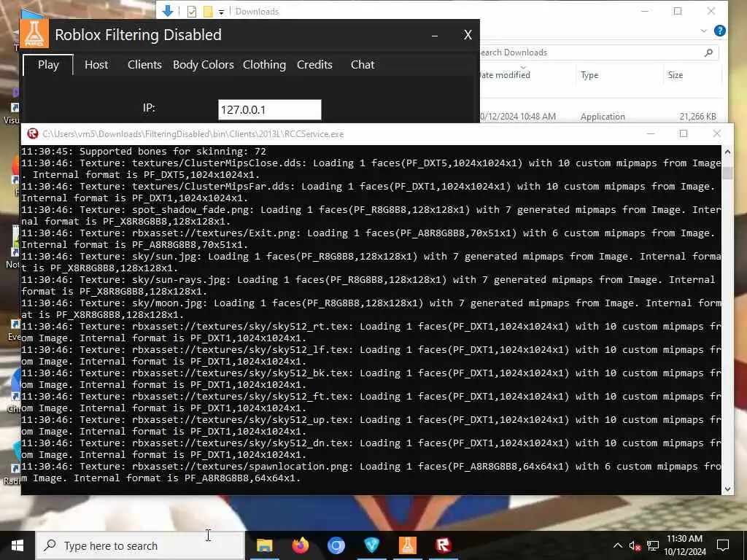Select the Body Colors tab
The image size is (747, 560).
point(203,65)
